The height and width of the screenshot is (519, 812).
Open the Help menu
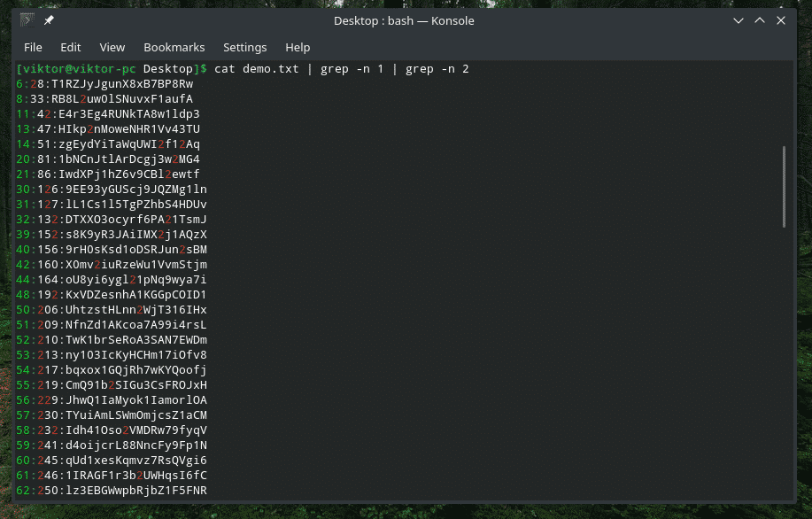point(298,47)
